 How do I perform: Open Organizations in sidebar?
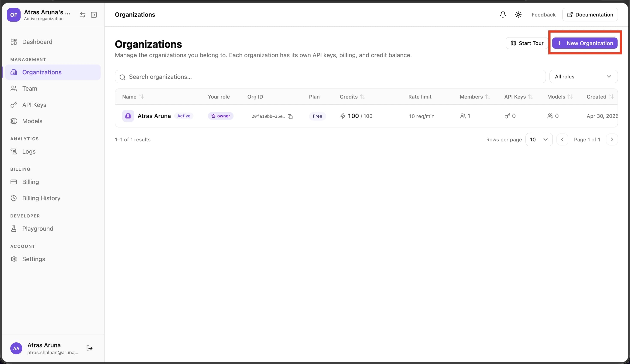[53, 72]
